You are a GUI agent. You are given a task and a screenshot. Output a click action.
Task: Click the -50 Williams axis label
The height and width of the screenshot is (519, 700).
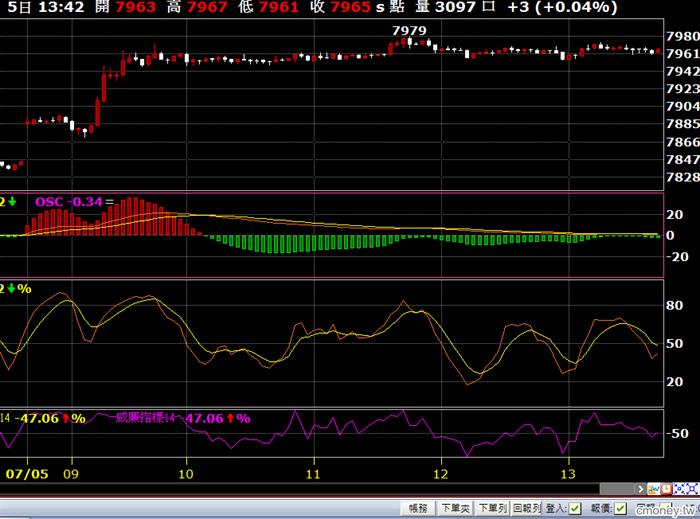pyautogui.click(x=677, y=433)
